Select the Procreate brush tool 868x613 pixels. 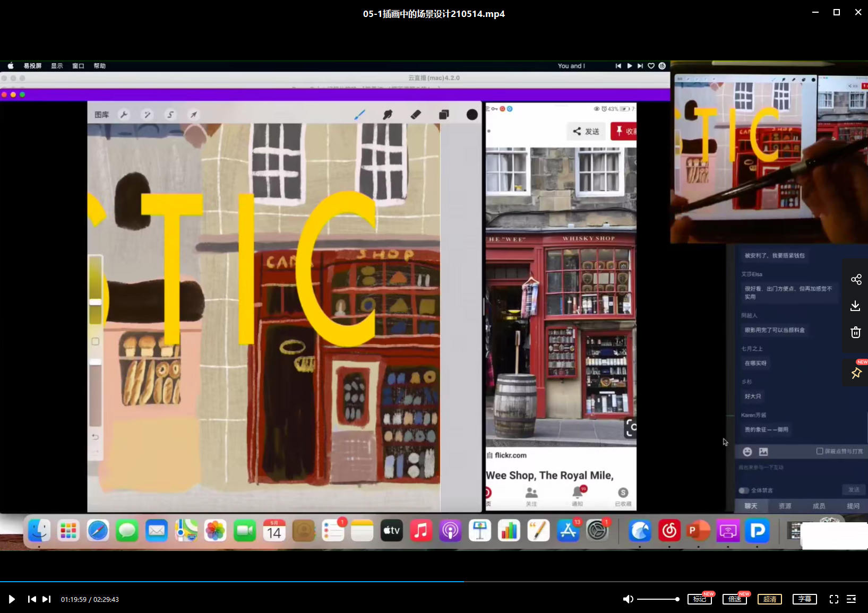360,115
